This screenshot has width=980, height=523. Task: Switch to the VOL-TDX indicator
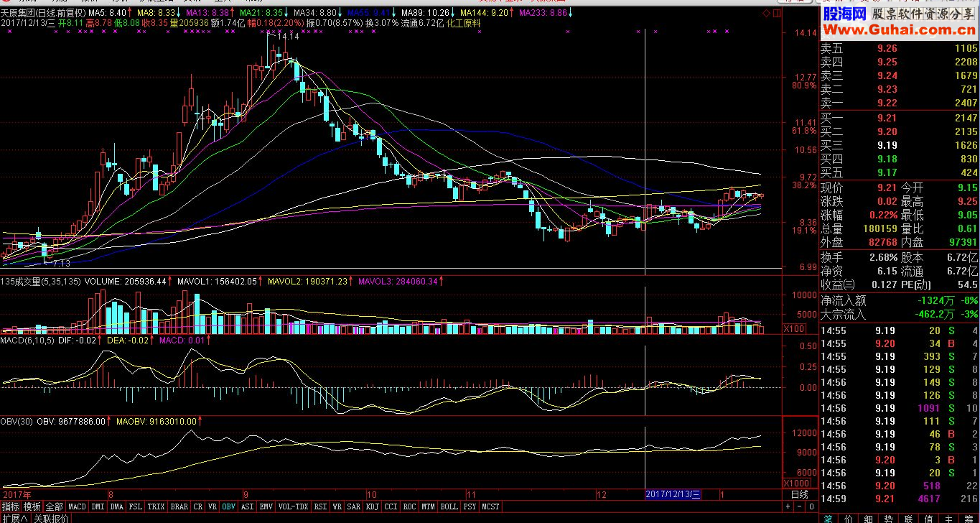pos(293,506)
